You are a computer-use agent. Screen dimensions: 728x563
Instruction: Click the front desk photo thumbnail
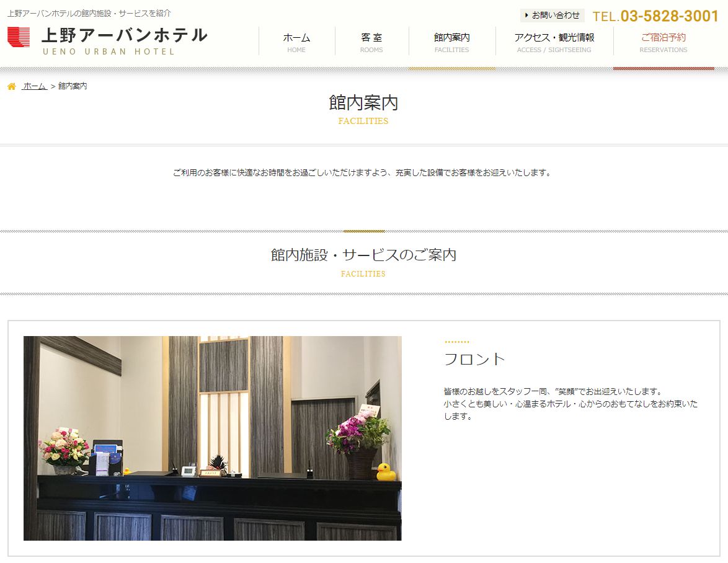[212, 438]
